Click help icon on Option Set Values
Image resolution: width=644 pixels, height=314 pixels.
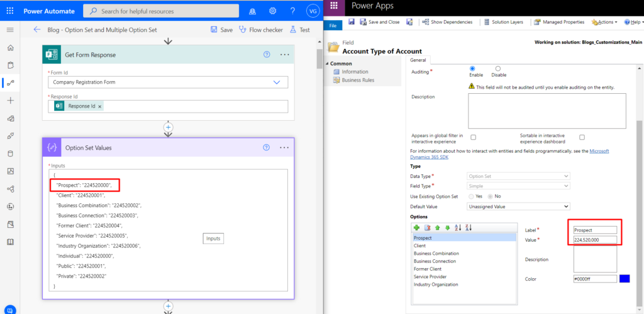(267, 147)
